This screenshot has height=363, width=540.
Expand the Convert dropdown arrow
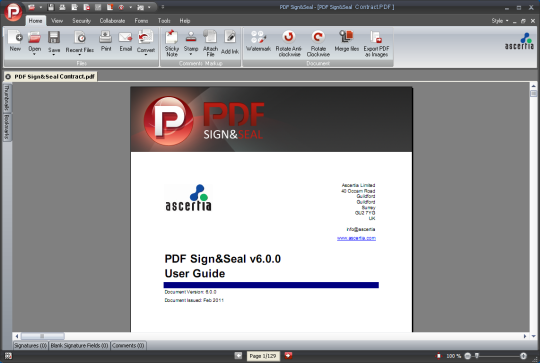(x=146, y=55)
